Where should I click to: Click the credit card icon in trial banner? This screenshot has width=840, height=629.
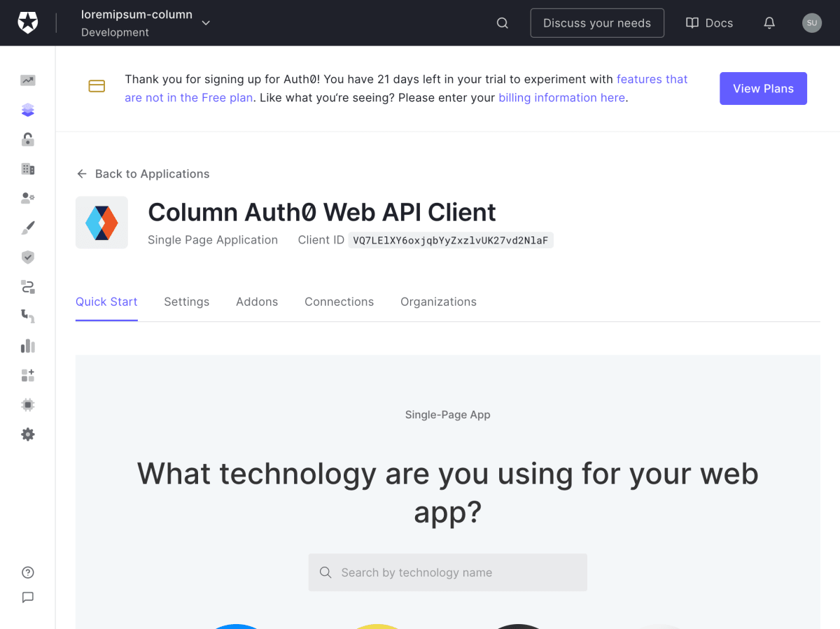(97, 86)
